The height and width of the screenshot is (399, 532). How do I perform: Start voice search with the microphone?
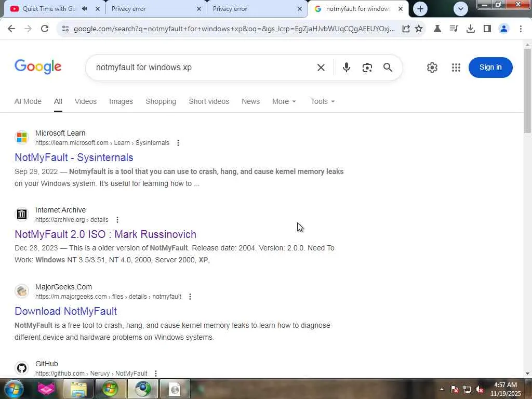click(346, 68)
